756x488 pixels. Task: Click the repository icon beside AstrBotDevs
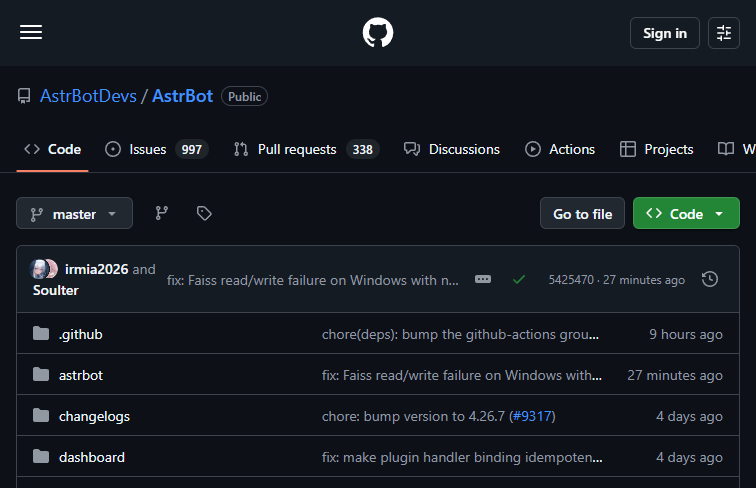(24, 96)
